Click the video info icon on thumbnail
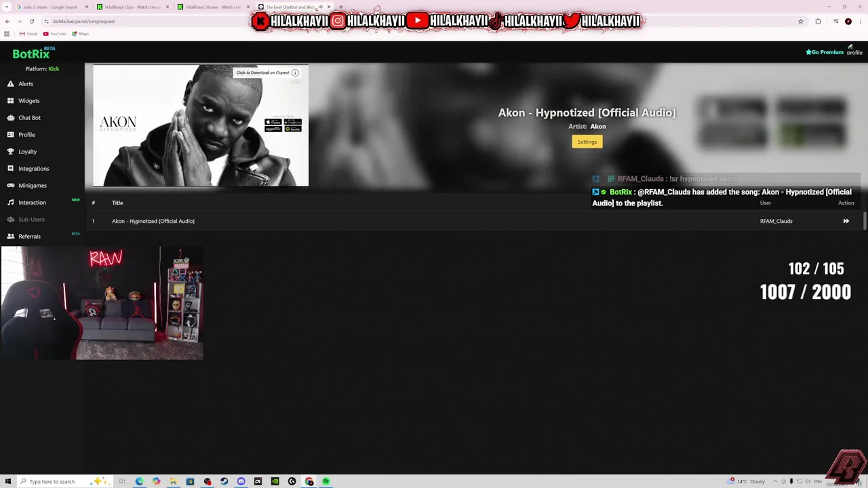This screenshot has height=488, width=868. point(295,73)
